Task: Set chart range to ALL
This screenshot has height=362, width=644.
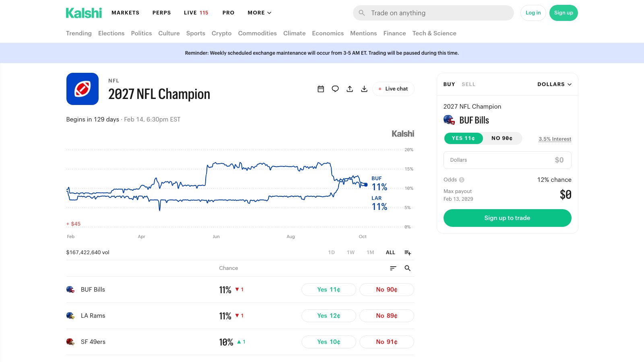Action: click(390, 253)
